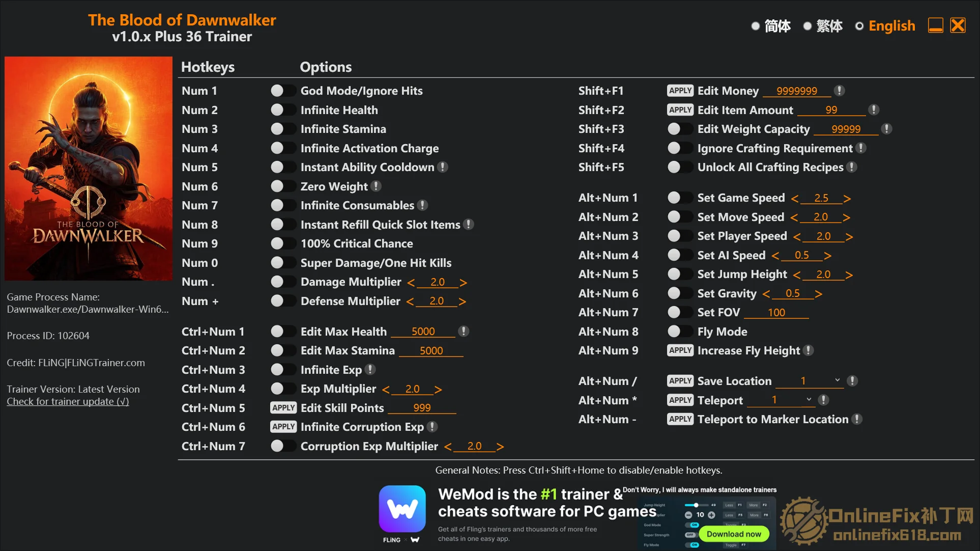
Task: Click Check for trainer update link
Action: pos(68,401)
